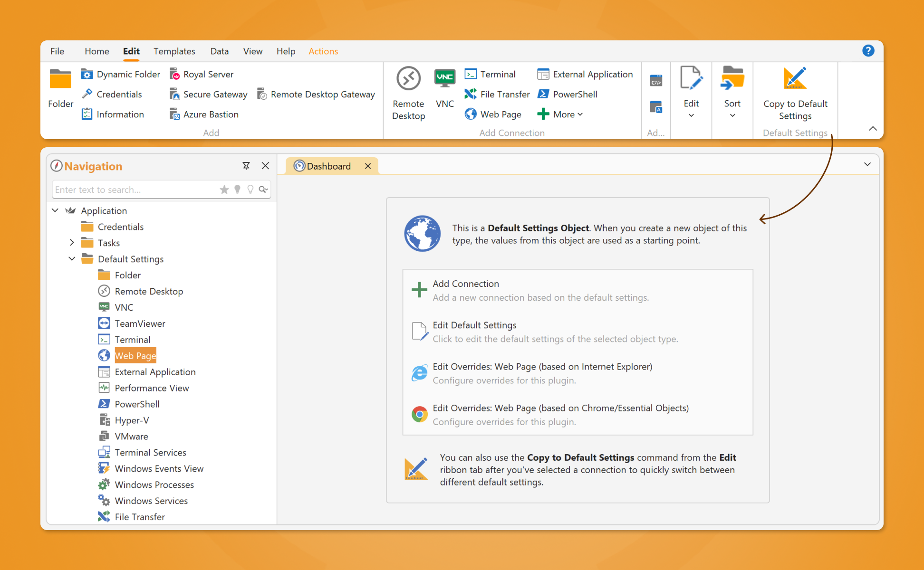Add an External Application from ribbon

585,74
